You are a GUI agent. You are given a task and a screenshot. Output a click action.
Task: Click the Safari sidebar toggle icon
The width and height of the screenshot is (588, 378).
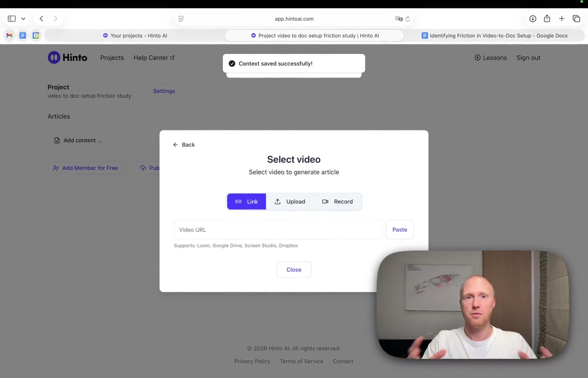click(12, 18)
